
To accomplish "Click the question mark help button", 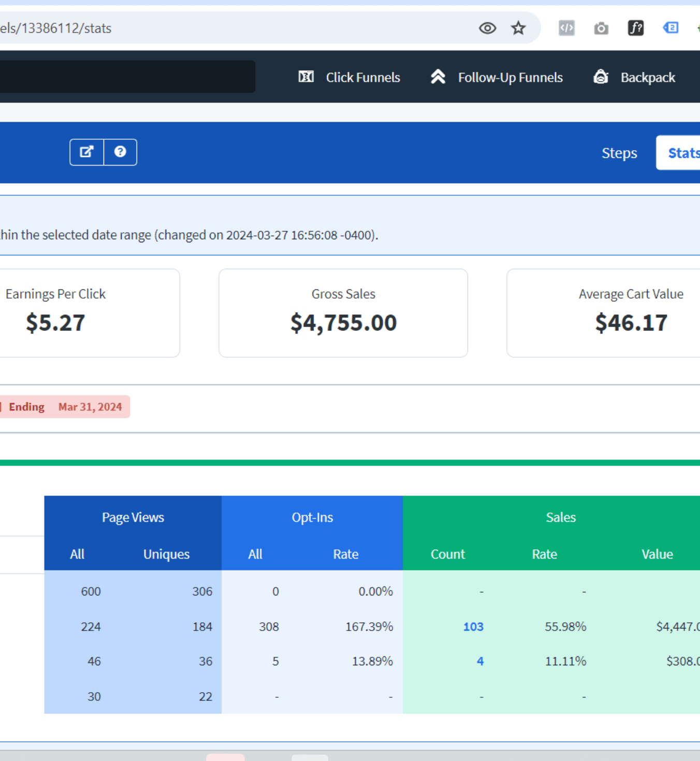I will pyautogui.click(x=120, y=152).
